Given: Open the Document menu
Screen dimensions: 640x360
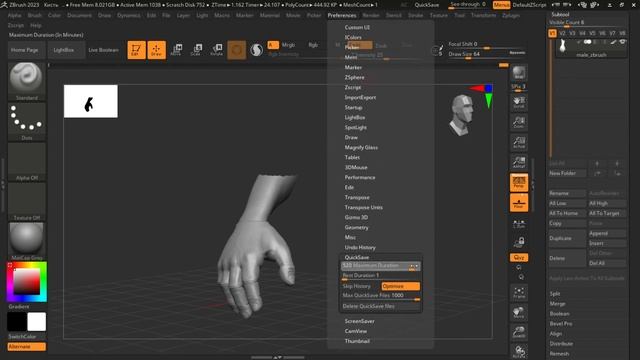Looking at the screenshot, I should click(x=80, y=15).
